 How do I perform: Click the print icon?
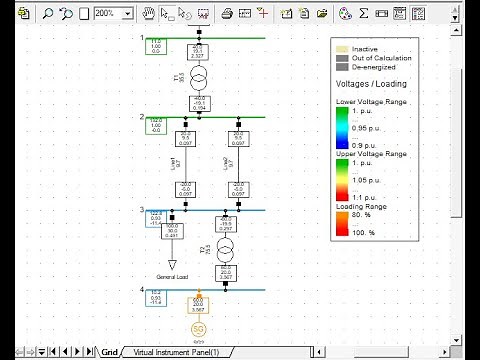(x=227, y=13)
